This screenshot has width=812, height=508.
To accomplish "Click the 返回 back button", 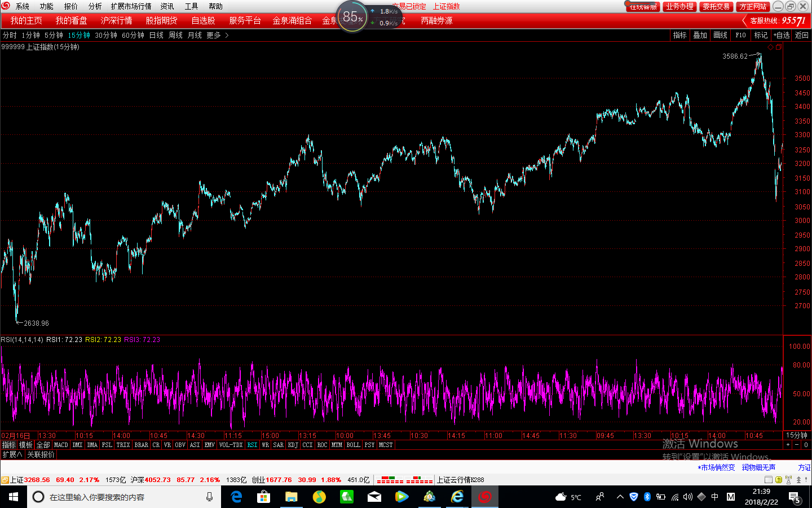I will [802, 35].
